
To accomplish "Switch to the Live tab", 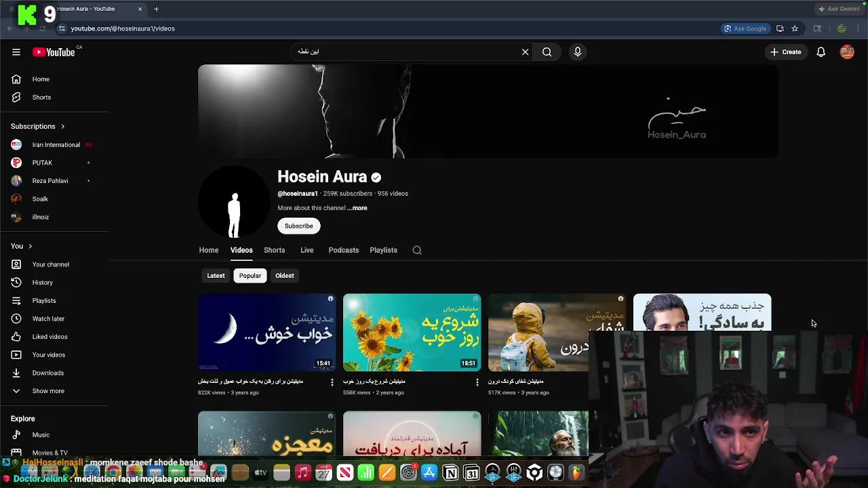I will (x=307, y=250).
